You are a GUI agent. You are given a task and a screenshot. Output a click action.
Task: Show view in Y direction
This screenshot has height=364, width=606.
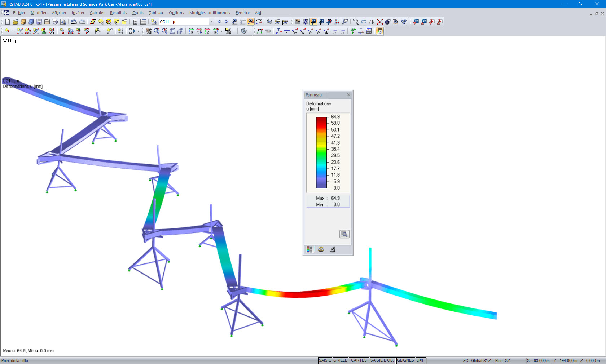pos(199,31)
